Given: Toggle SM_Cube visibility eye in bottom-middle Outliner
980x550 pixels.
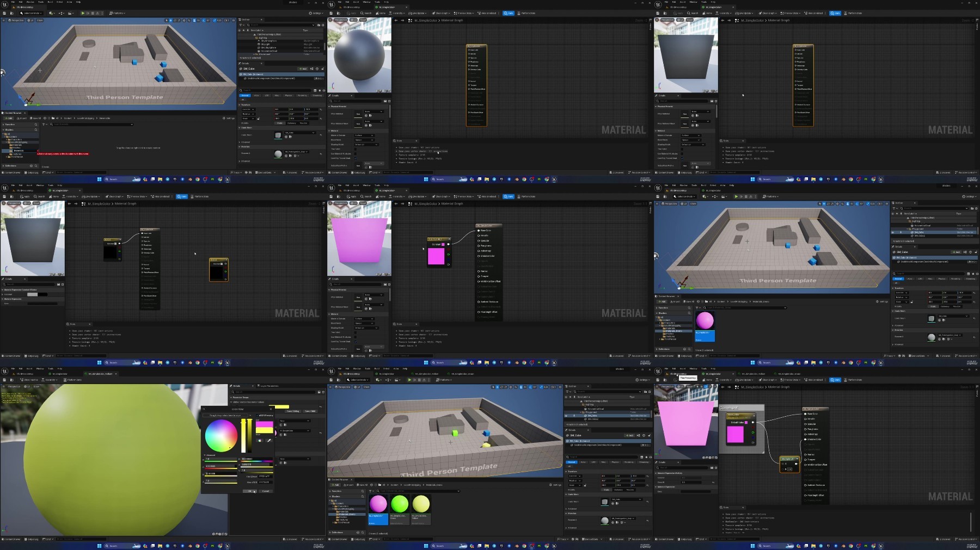Looking at the screenshot, I should pyautogui.click(x=566, y=416).
